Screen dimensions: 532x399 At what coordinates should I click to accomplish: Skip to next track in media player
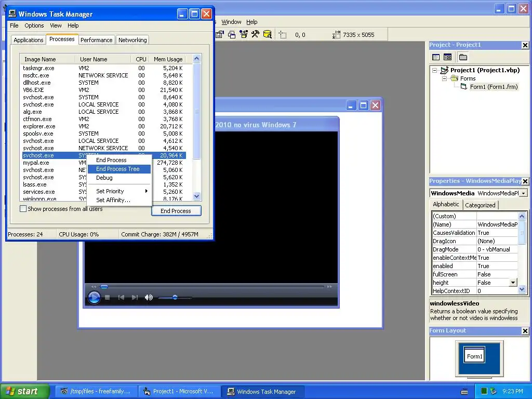coord(135,298)
